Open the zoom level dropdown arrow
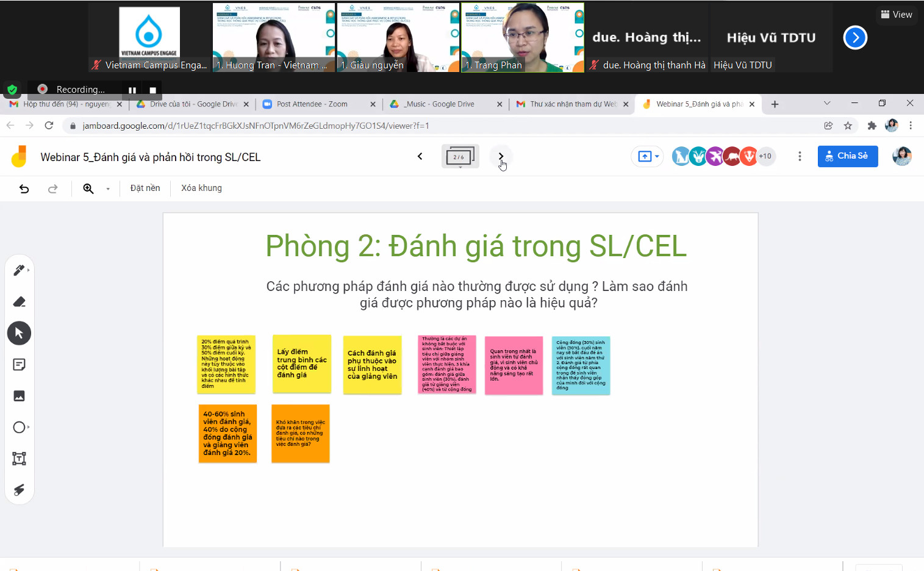Screen dimensions: 924x571 108,189
